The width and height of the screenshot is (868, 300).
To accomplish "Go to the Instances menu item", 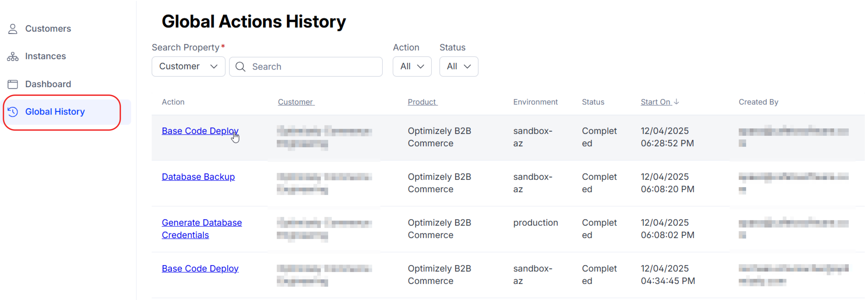I will point(46,56).
